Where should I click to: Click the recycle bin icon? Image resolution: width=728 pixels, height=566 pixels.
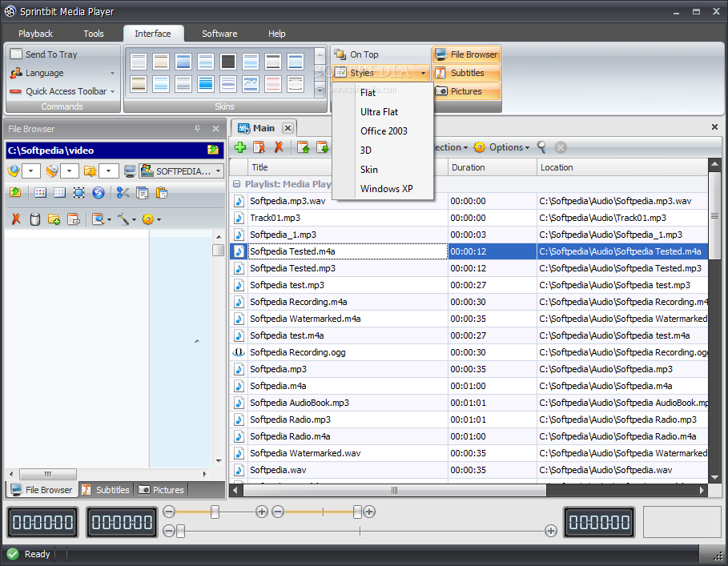click(35, 219)
